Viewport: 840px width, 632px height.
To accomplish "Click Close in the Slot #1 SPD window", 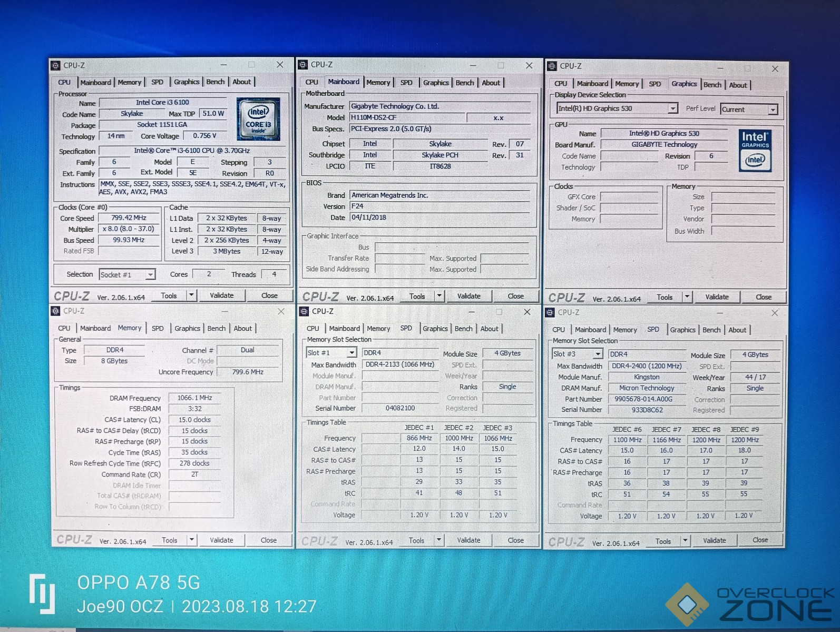I will click(x=515, y=540).
